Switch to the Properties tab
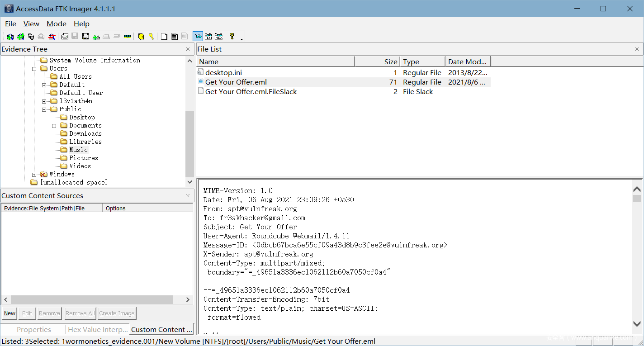The image size is (644, 346). pos(34,330)
